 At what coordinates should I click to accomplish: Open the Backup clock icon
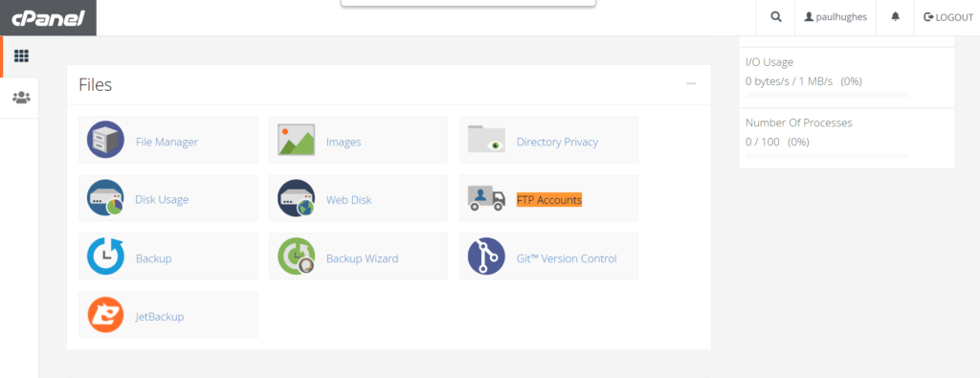pyautogui.click(x=105, y=256)
